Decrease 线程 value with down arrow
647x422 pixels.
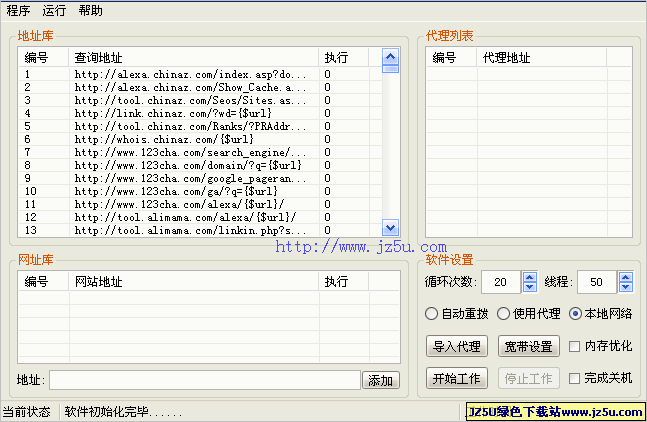tap(626, 287)
